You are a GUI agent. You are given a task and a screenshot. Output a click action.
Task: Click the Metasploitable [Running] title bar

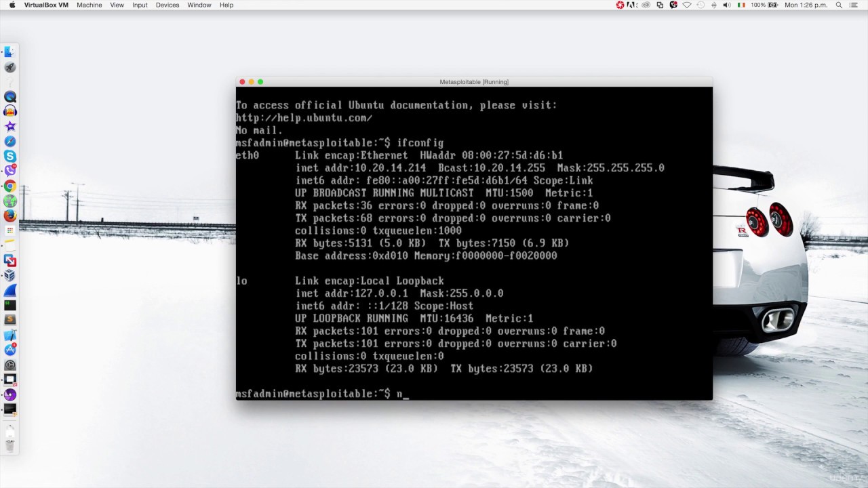(x=474, y=82)
